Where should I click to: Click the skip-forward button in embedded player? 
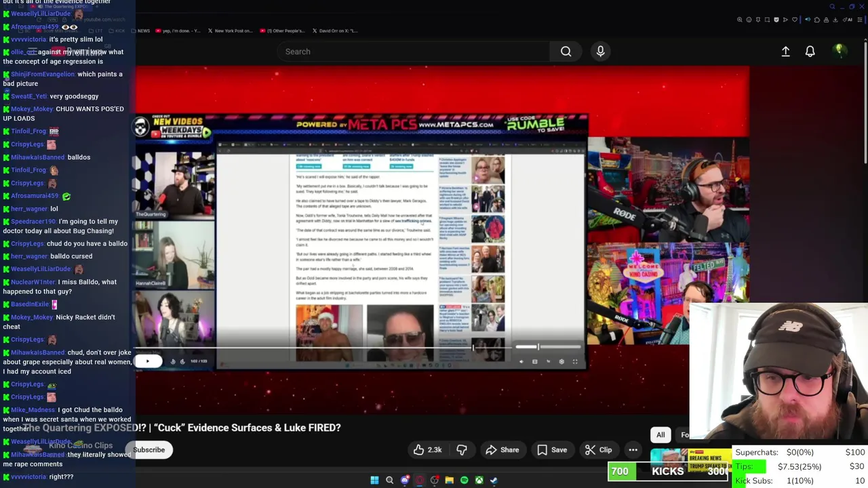[182, 361]
